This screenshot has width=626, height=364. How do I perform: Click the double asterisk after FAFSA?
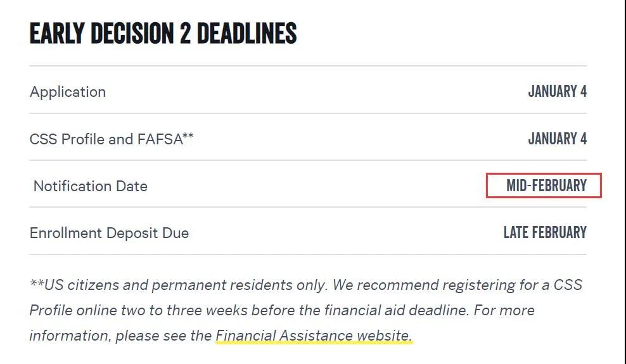[188, 137]
